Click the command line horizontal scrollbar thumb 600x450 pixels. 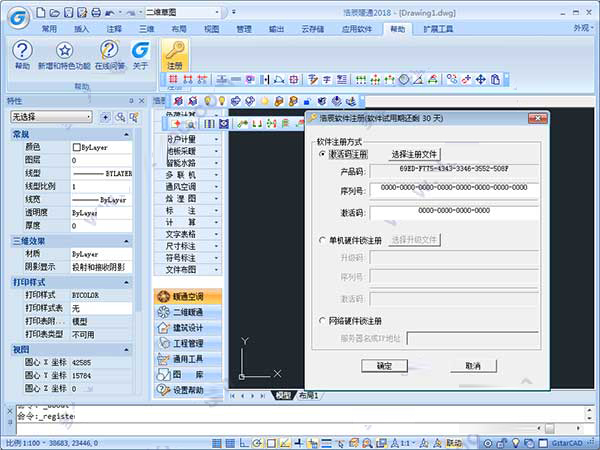tap(549, 428)
